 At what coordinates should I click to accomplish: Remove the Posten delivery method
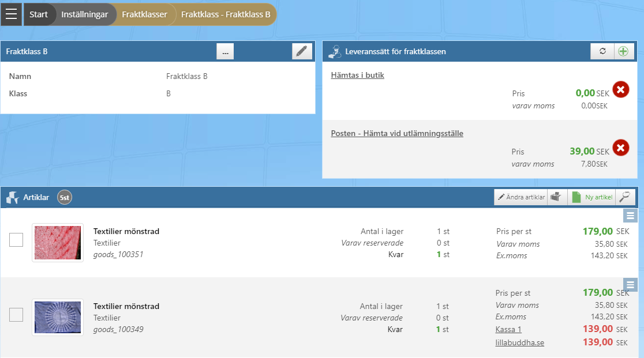(620, 148)
